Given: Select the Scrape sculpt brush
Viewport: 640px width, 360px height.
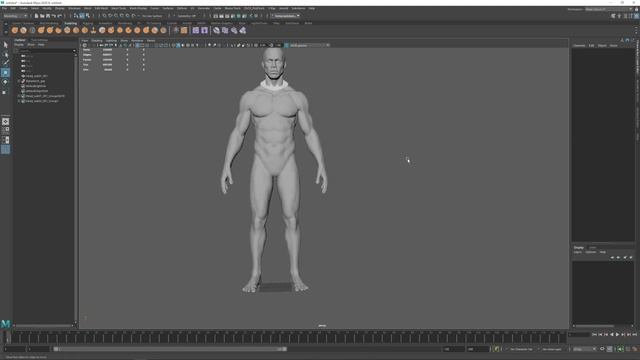Looking at the screenshot, I should 111,30.
